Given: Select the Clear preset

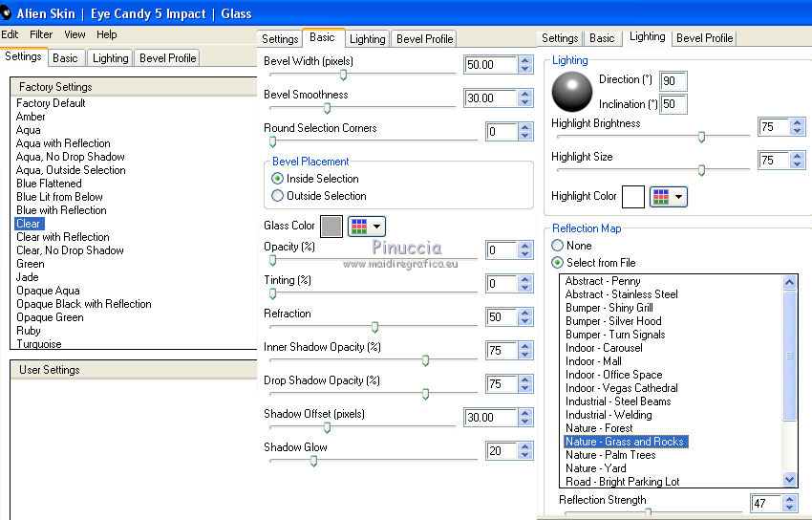Looking at the screenshot, I should 29,224.
